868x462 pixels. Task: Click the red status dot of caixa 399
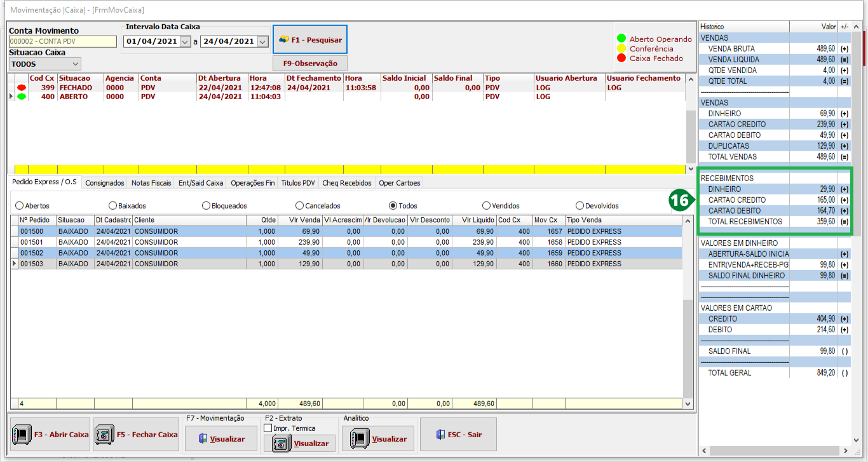click(x=22, y=88)
